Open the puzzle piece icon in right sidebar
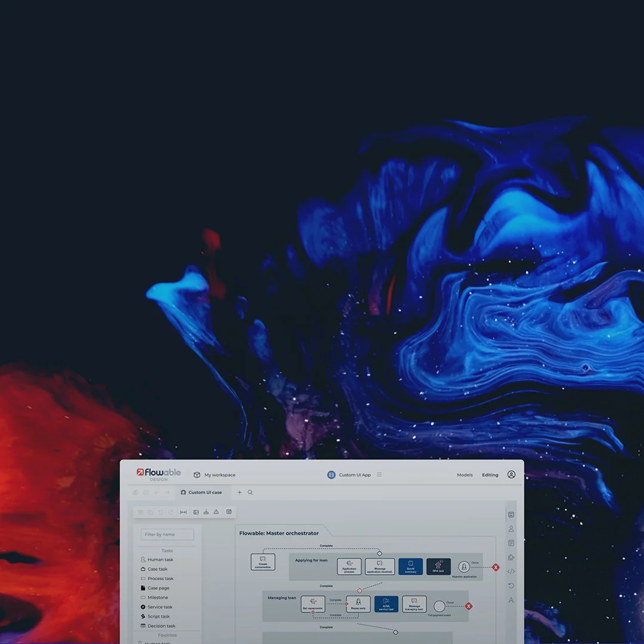The height and width of the screenshot is (644, 644). (511, 558)
